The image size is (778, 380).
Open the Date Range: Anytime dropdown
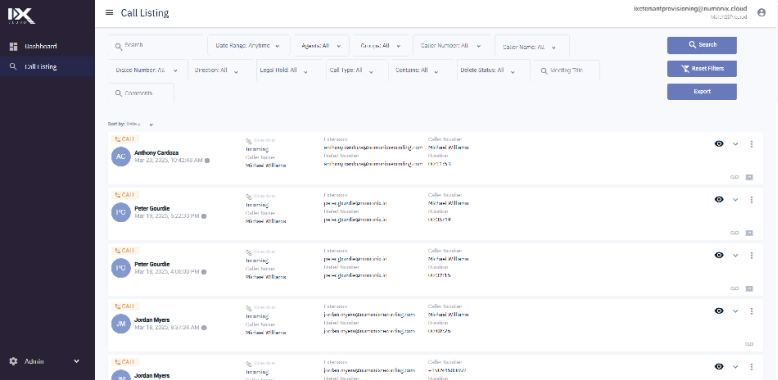tap(248, 46)
